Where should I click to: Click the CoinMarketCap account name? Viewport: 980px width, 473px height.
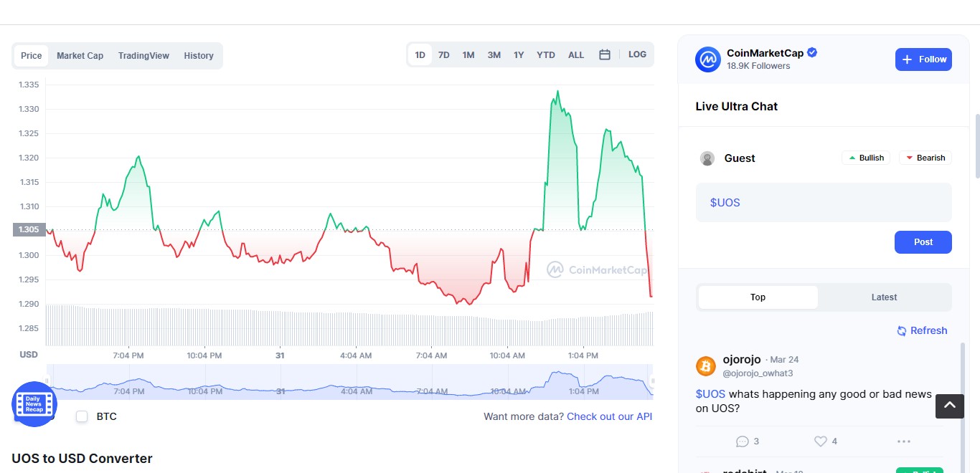765,53
